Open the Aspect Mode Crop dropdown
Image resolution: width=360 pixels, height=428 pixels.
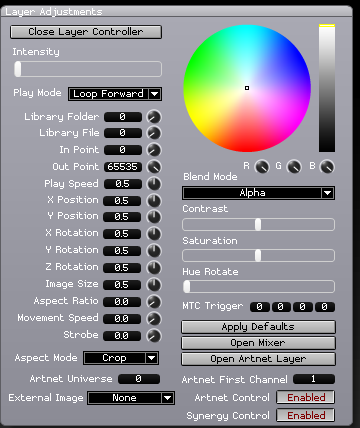click(121, 358)
